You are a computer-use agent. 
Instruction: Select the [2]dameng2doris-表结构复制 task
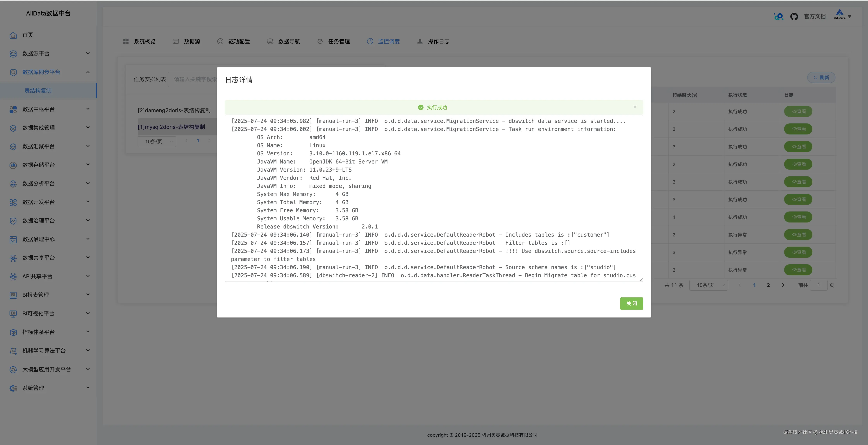[174, 110]
